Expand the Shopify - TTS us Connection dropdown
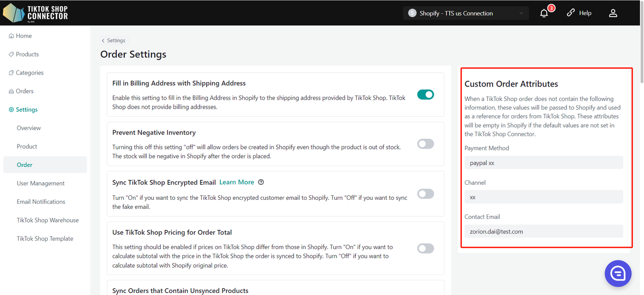644x295 pixels. click(x=465, y=14)
